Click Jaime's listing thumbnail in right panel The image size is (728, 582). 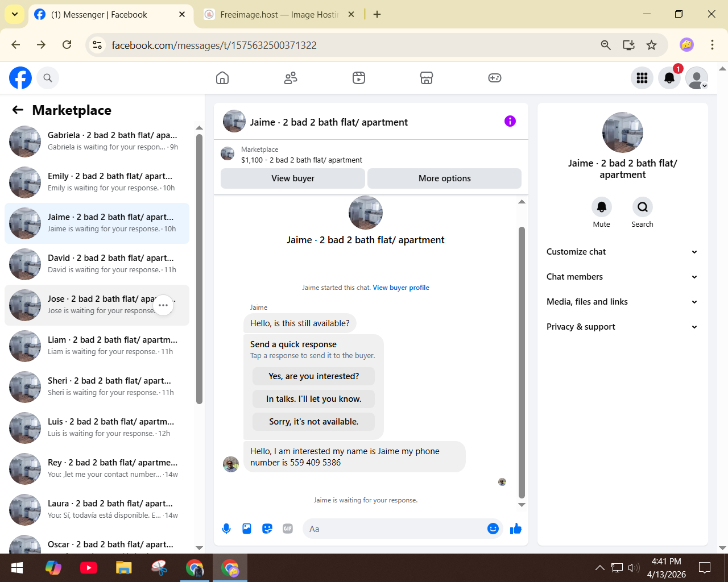[623, 132]
